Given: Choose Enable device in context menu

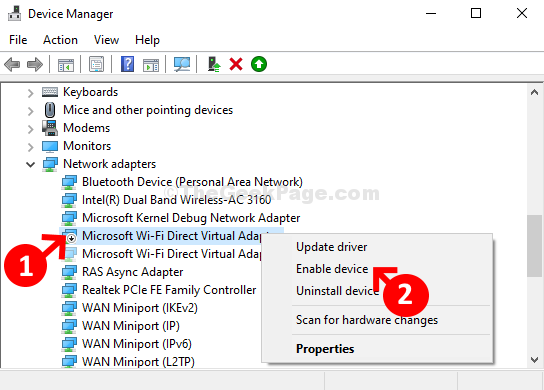Looking at the screenshot, I should pyautogui.click(x=332, y=269).
